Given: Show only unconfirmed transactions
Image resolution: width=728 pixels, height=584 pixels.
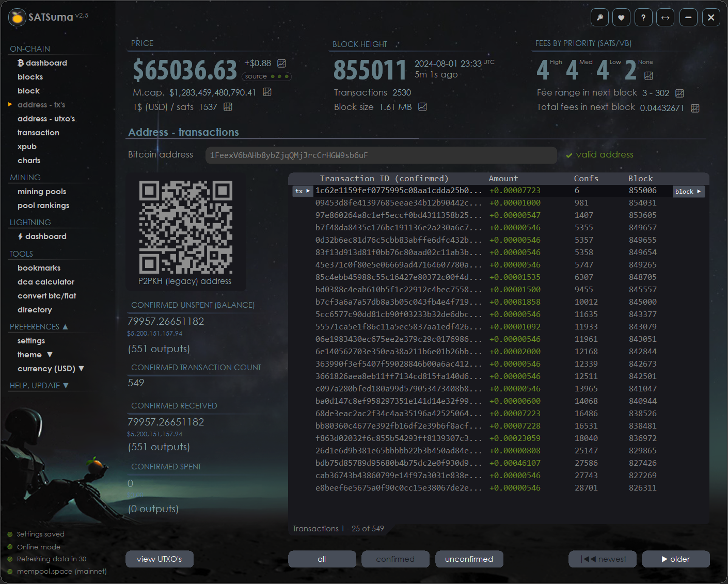Looking at the screenshot, I should [469, 559].
